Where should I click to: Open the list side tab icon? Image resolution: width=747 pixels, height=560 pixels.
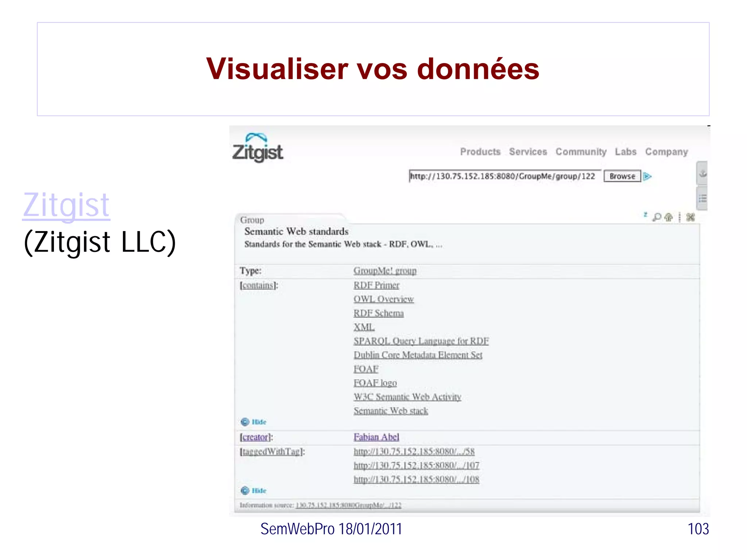click(x=703, y=198)
